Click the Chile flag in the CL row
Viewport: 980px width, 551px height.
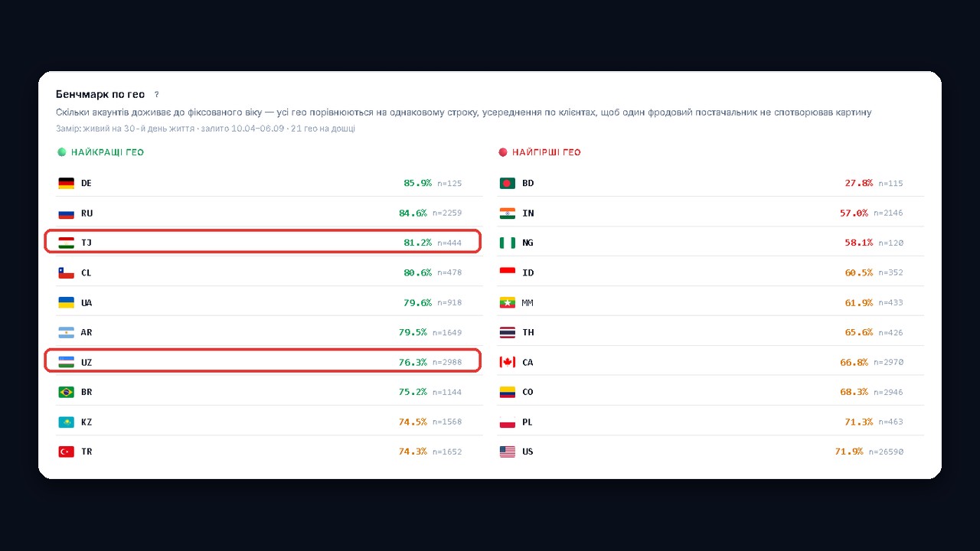(66, 273)
